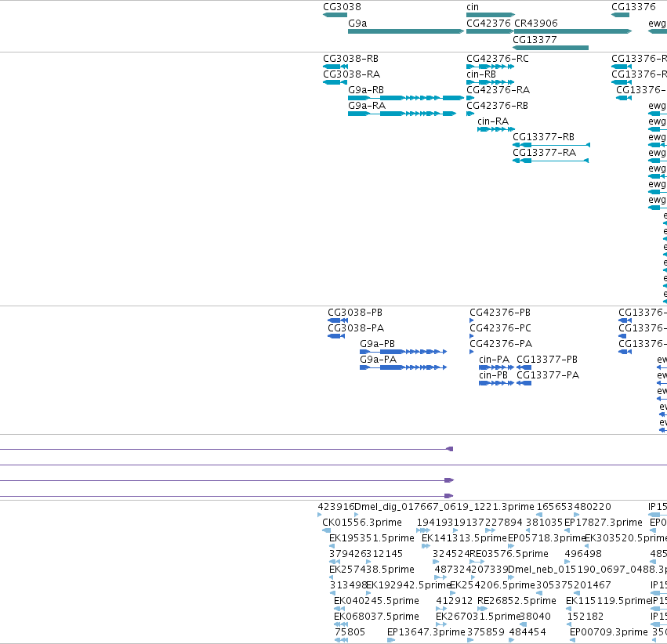The width and height of the screenshot is (667, 644).
Task: Select the G9a-PB protein label
Action: pos(377,344)
